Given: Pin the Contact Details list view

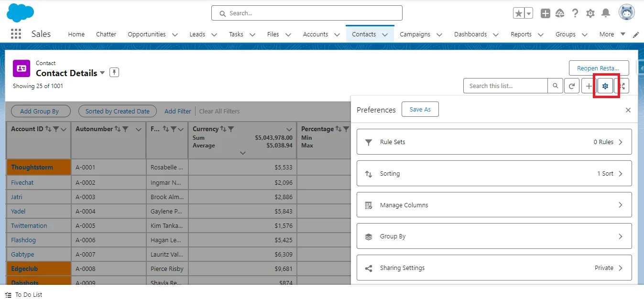Looking at the screenshot, I should coord(114,72).
